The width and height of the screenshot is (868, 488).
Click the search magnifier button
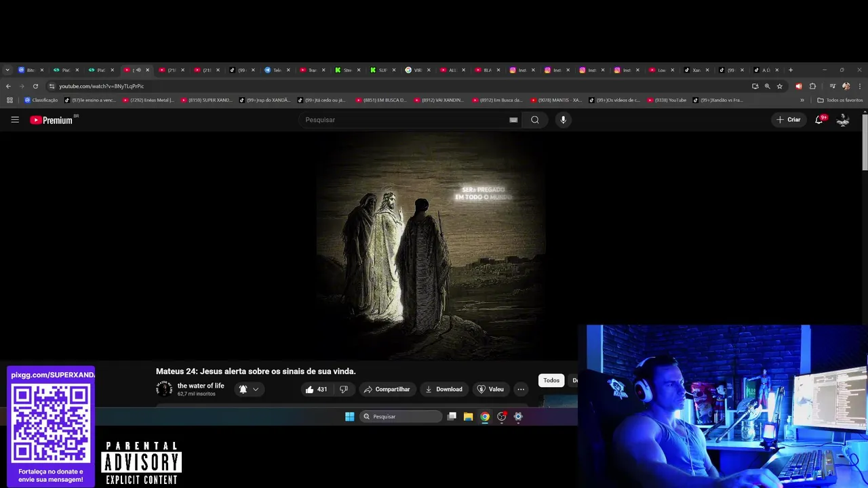[x=535, y=120]
